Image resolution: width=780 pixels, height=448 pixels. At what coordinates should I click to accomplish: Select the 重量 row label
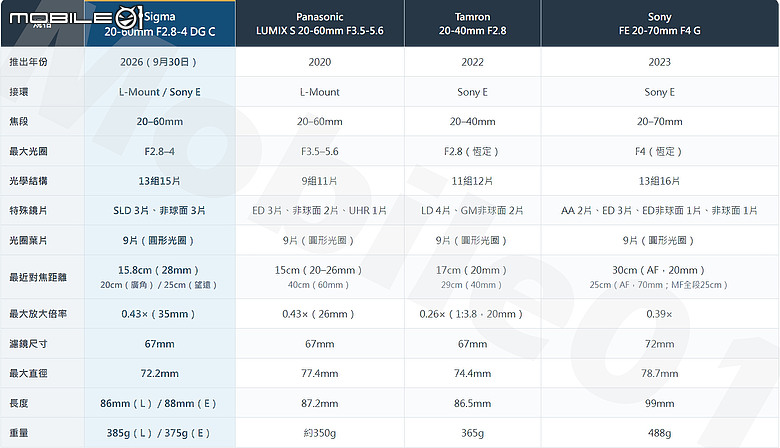pos(19,433)
